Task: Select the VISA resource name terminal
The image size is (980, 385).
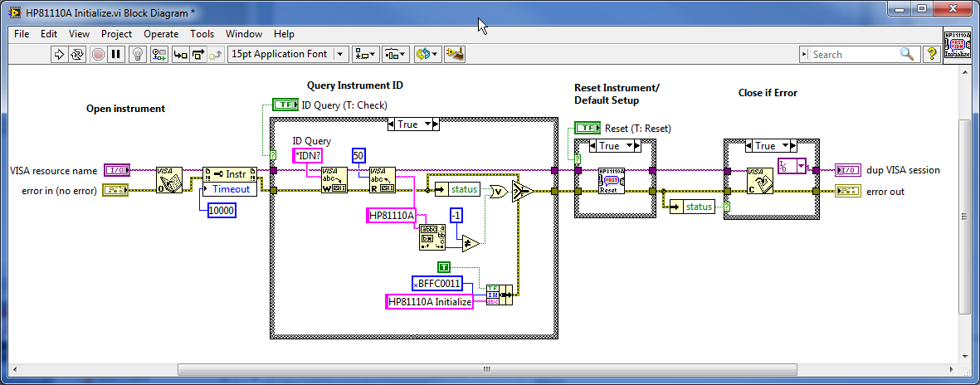Action: coord(117,170)
